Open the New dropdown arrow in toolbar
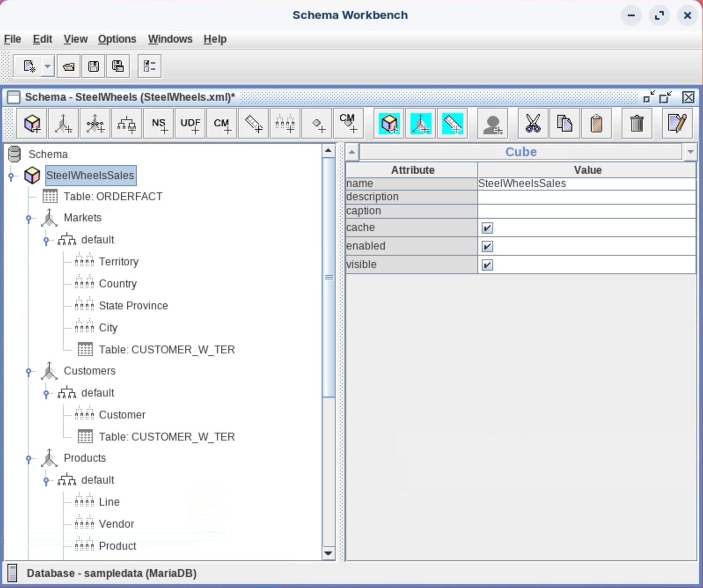 click(x=48, y=66)
